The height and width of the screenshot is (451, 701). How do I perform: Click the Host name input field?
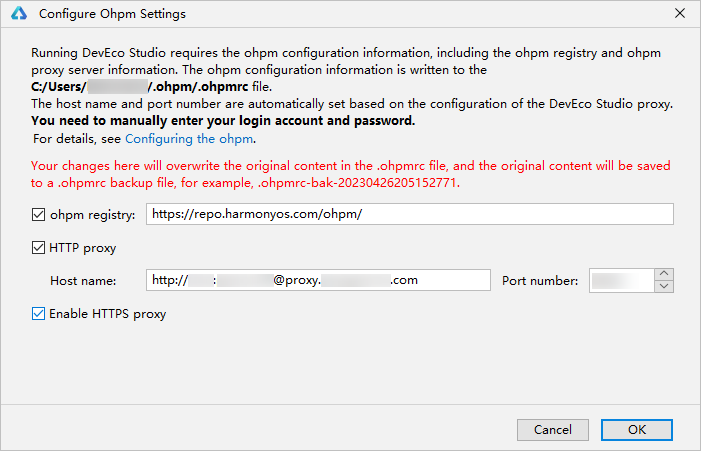coord(318,280)
